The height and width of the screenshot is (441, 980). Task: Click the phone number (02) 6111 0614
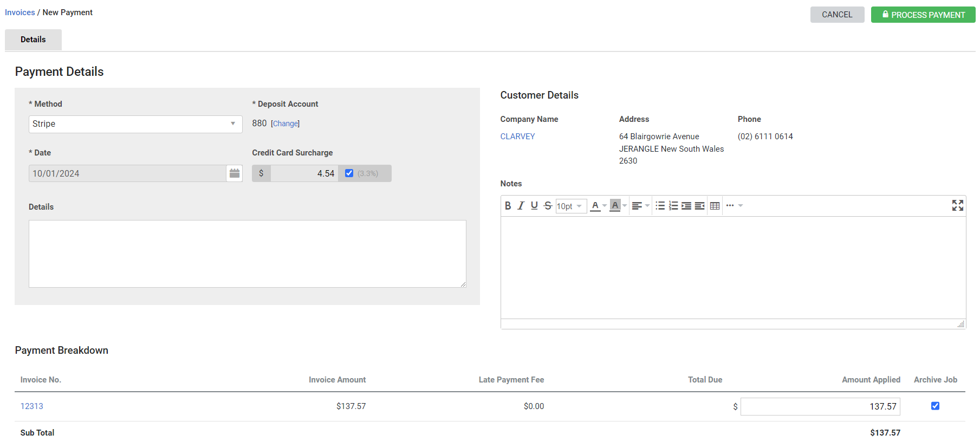[765, 137]
